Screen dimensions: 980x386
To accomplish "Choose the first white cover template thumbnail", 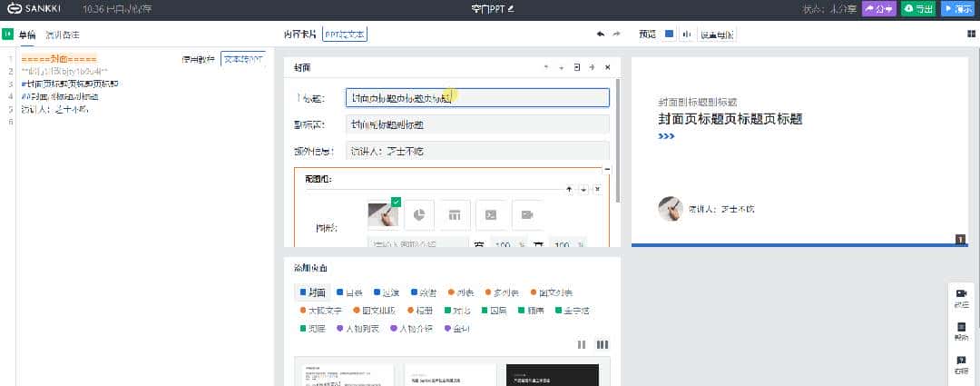I will point(348,375).
